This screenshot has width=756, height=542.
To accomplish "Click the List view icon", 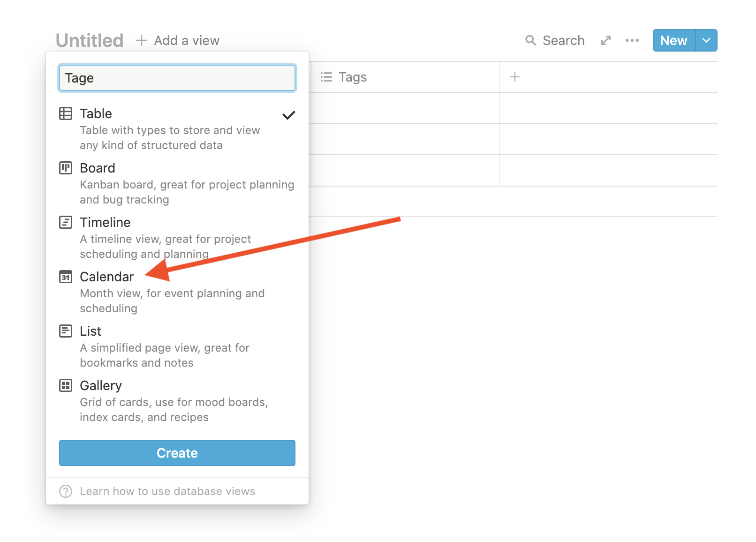I will [66, 331].
